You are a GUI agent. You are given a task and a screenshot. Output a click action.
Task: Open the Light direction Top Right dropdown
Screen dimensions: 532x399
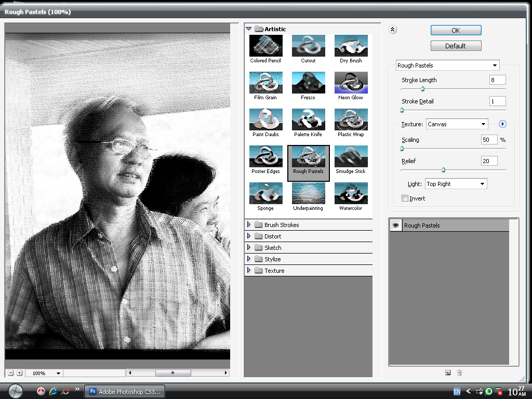(x=455, y=184)
